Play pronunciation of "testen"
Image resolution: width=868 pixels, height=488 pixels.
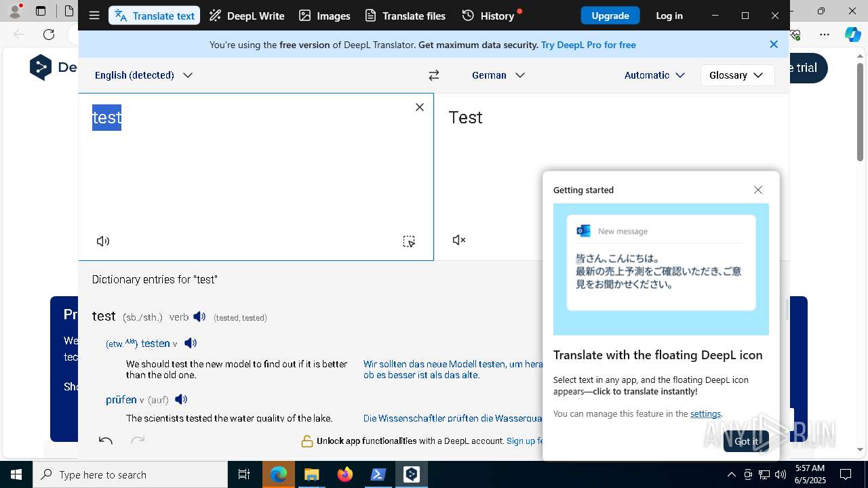click(x=191, y=343)
